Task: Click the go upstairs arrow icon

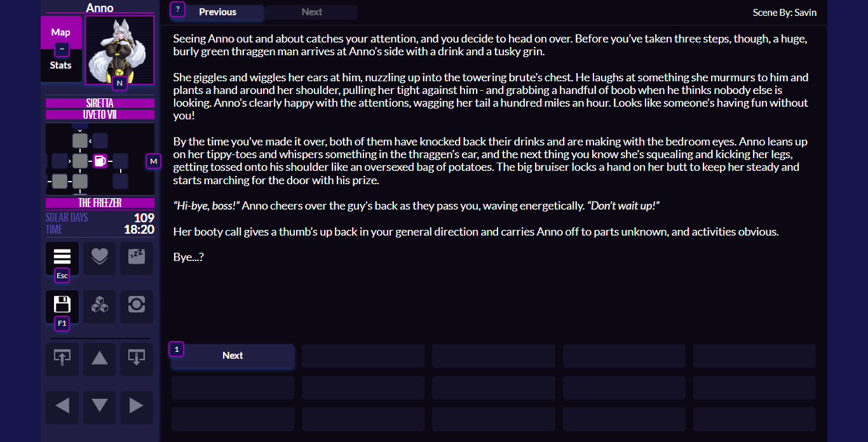Action: click(x=62, y=358)
